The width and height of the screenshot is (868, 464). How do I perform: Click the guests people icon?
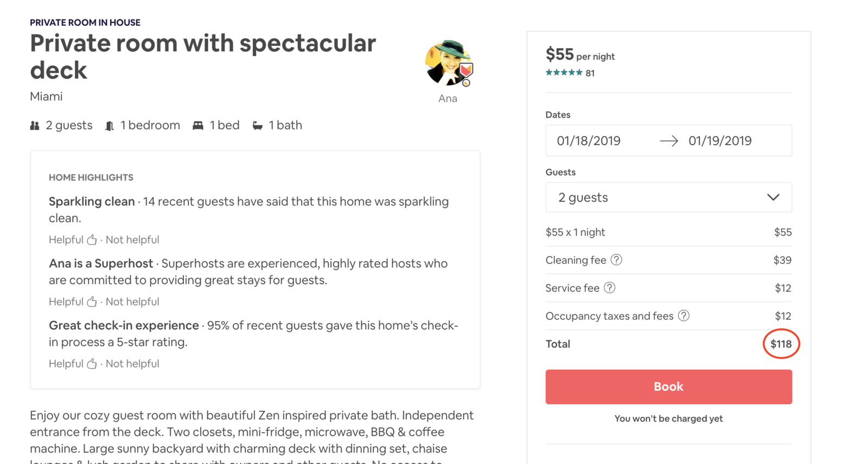[35, 126]
